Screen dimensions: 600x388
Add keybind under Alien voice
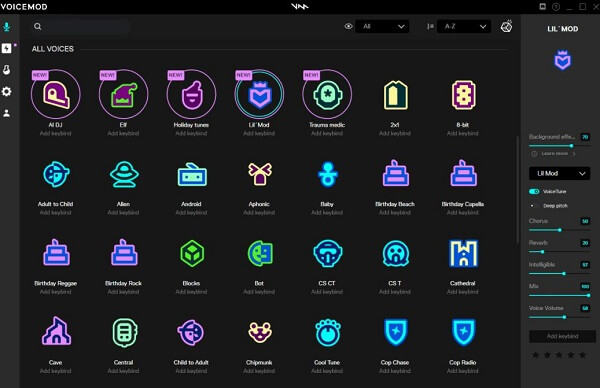tap(123, 213)
